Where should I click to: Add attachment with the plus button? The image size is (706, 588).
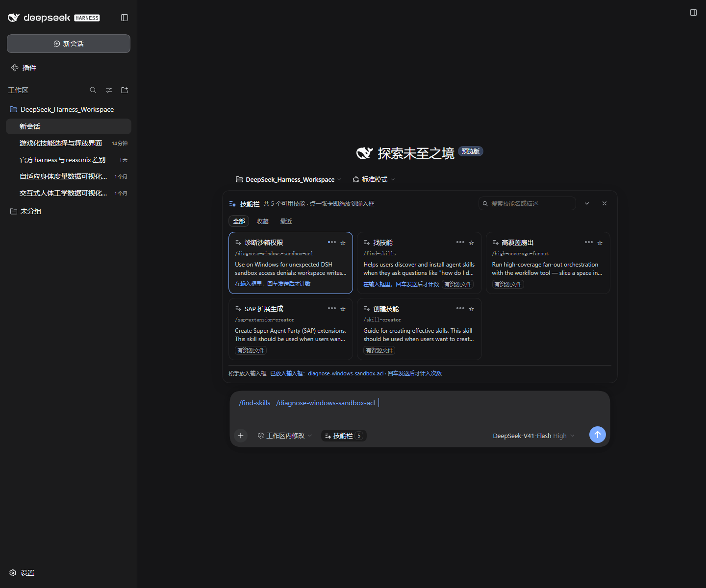(241, 436)
